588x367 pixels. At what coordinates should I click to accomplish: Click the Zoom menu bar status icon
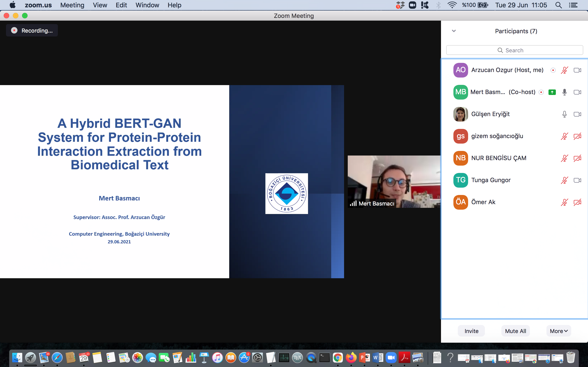click(412, 5)
